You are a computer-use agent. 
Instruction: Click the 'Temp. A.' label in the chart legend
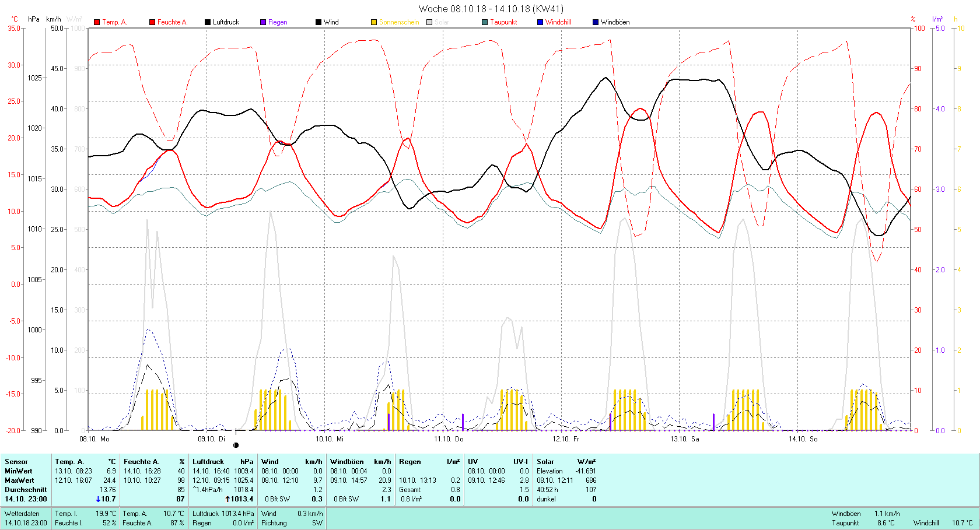pyautogui.click(x=114, y=22)
